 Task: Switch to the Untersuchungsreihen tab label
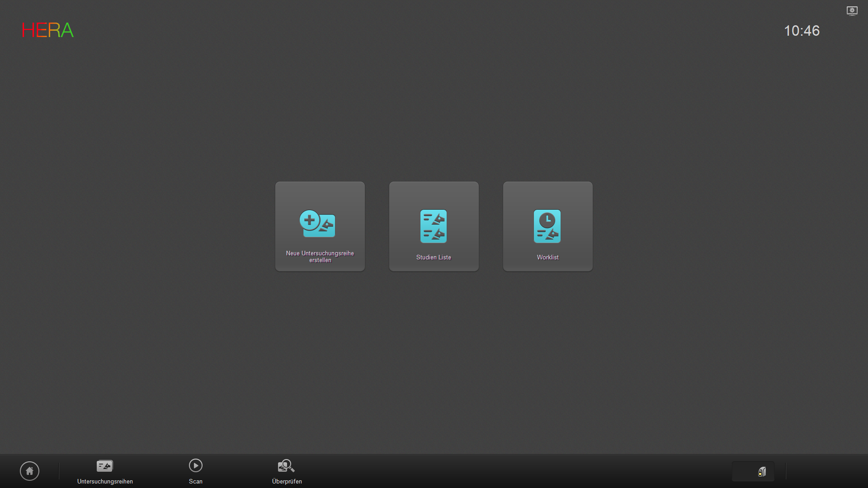click(105, 482)
